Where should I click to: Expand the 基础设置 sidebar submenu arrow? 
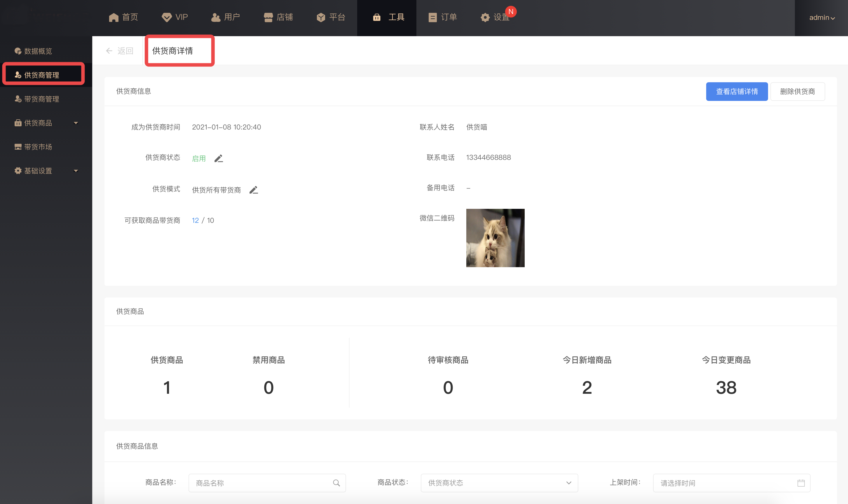point(76,171)
